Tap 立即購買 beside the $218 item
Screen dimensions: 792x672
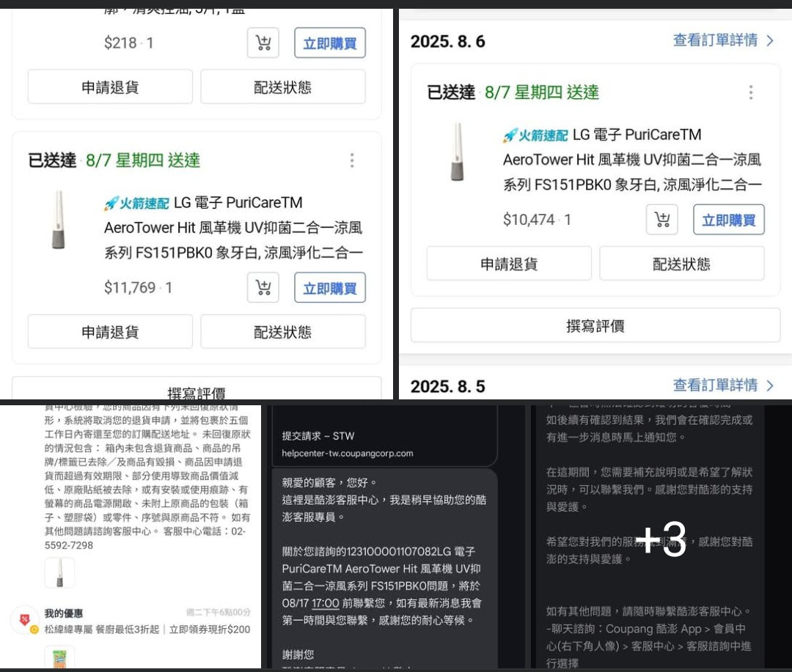330,43
